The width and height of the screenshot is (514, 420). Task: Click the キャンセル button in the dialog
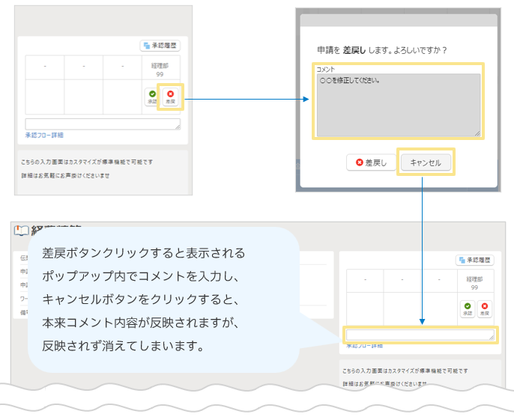point(426,162)
